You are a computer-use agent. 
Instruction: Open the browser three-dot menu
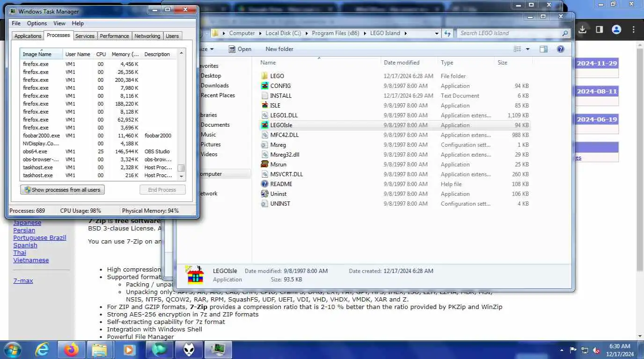pyautogui.click(x=633, y=29)
